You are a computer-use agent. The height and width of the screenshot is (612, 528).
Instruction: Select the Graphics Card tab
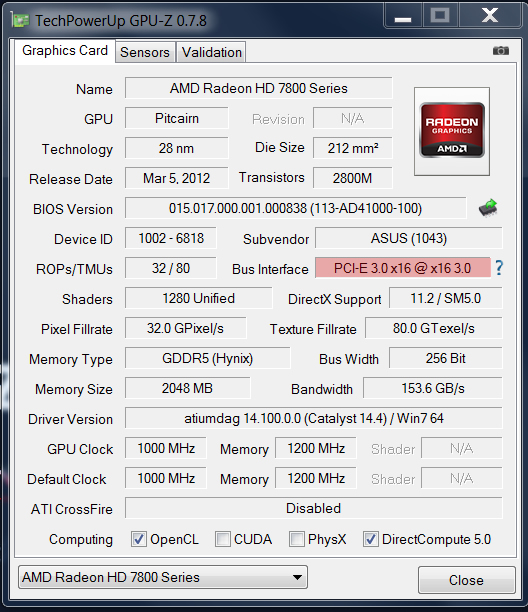pos(65,51)
